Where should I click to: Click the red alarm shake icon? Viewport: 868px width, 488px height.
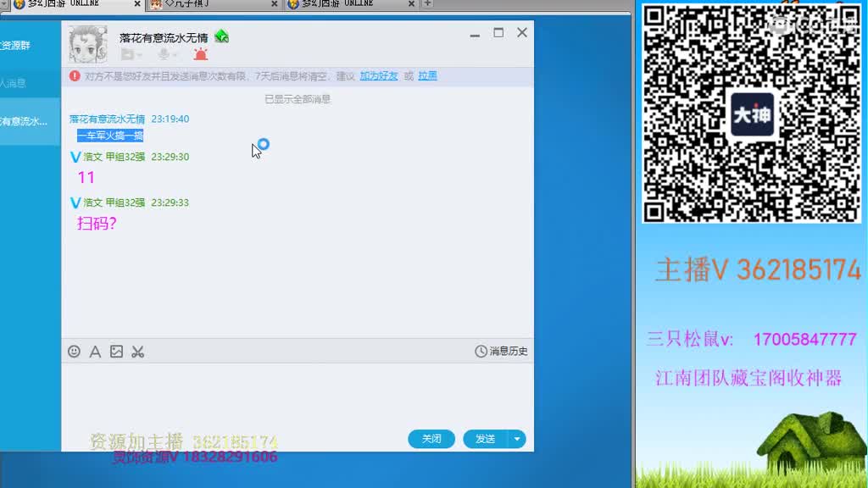[x=201, y=53]
